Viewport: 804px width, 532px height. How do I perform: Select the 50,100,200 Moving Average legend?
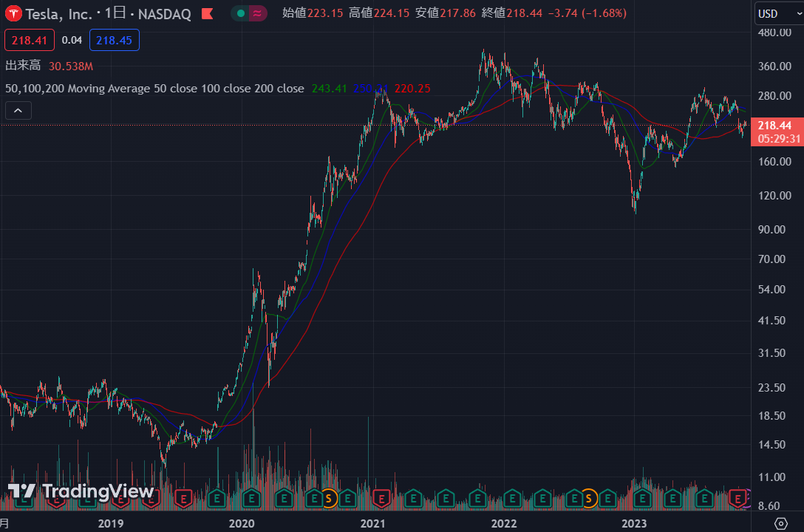pos(154,89)
